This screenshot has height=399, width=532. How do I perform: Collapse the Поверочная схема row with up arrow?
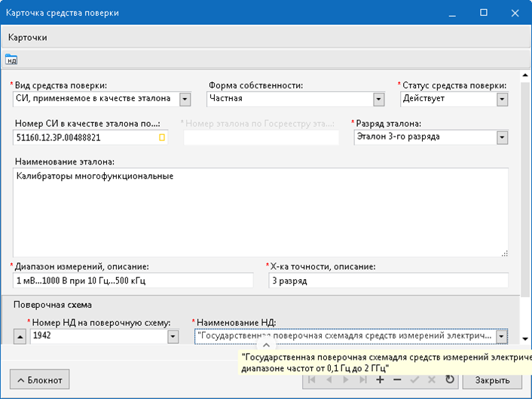20,337
